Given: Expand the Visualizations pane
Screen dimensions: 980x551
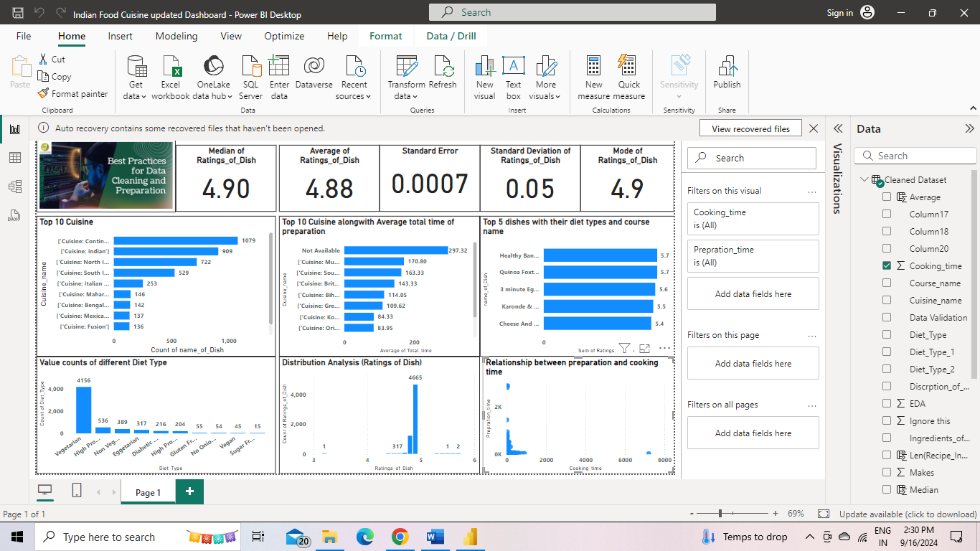Looking at the screenshot, I should [x=837, y=128].
